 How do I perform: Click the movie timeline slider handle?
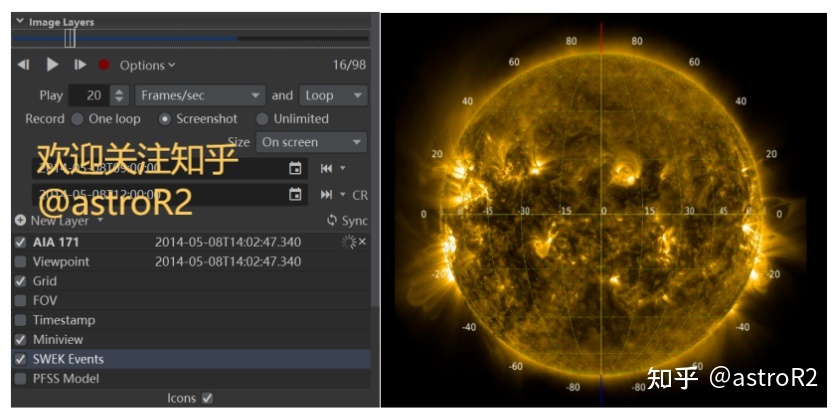click(x=70, y=38)
